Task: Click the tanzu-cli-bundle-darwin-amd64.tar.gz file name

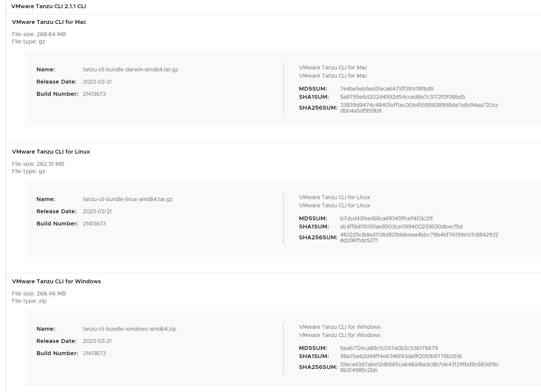Action: click(x=130, y=69)
